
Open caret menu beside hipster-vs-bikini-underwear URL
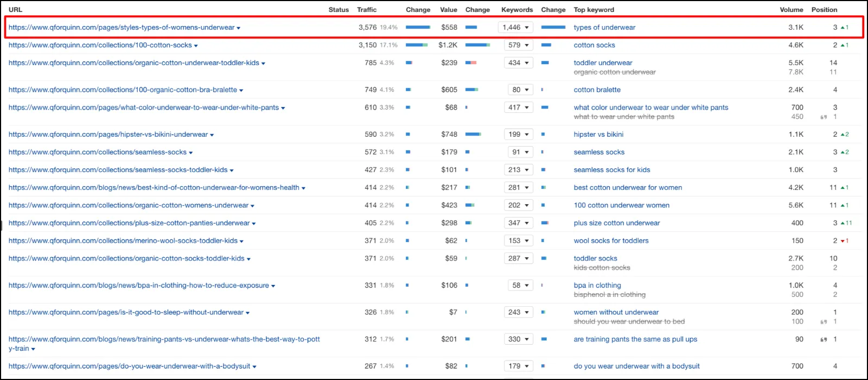click(x=212, y=135)
